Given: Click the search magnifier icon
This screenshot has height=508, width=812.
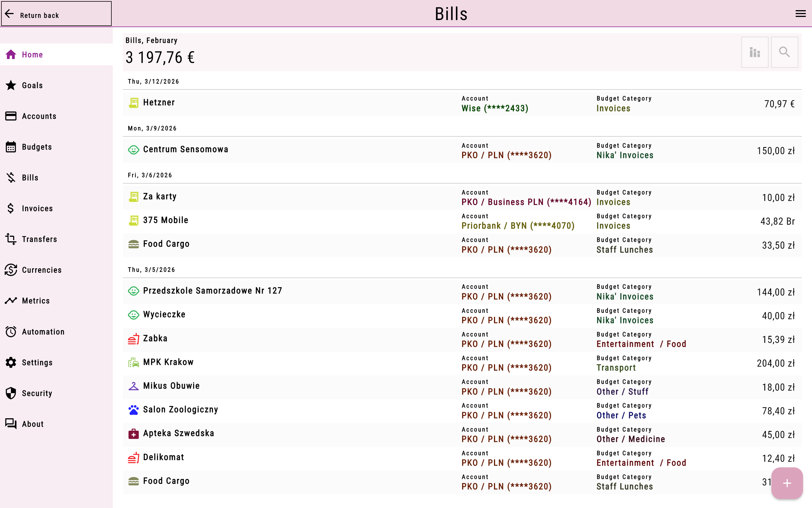Looking at the screenshot, I should [784, 52].
